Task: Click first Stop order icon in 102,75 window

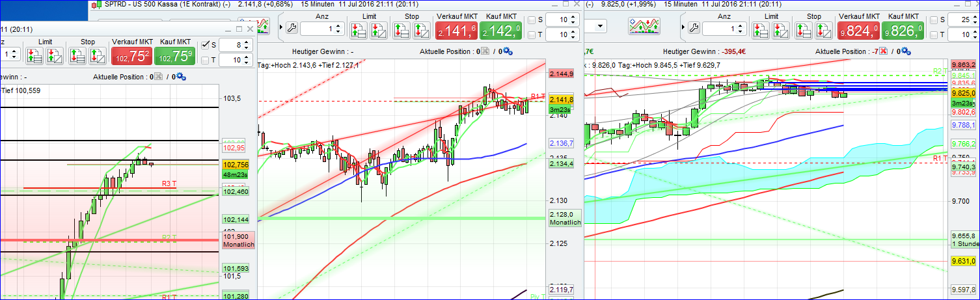Action: (x=77, y=55)
